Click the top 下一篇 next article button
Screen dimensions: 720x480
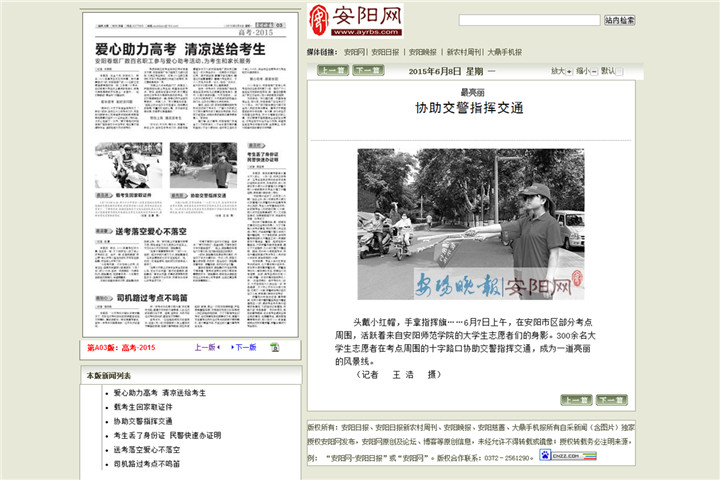coord(368,70)
